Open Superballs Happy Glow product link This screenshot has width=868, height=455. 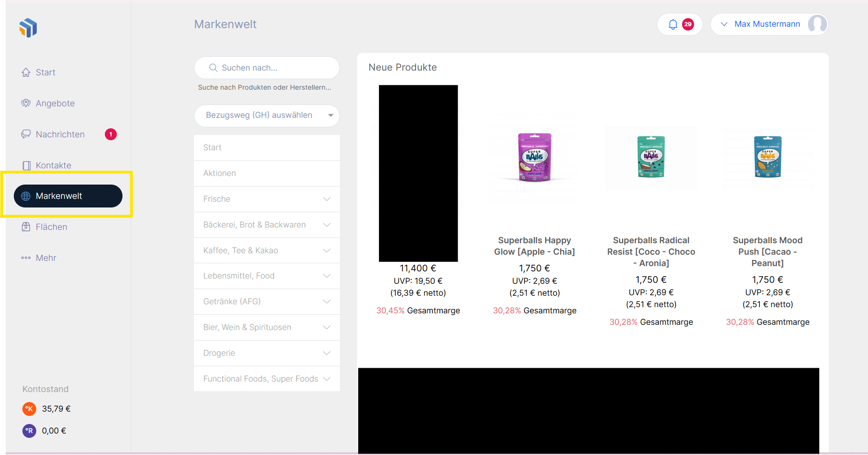pyautogui.click(x=534, y=246)
